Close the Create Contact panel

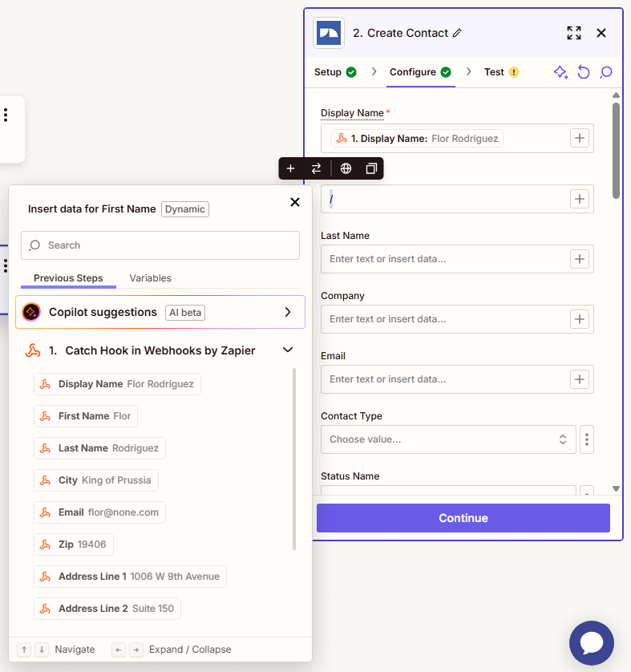point(601,33)
